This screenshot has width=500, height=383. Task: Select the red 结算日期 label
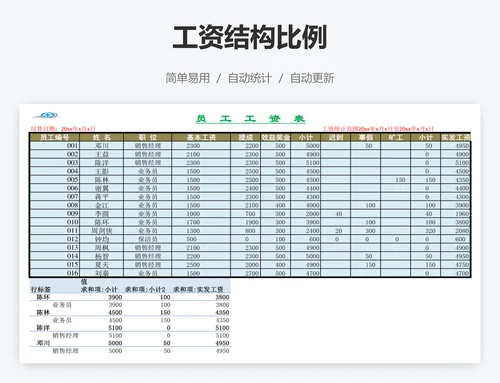63,129
